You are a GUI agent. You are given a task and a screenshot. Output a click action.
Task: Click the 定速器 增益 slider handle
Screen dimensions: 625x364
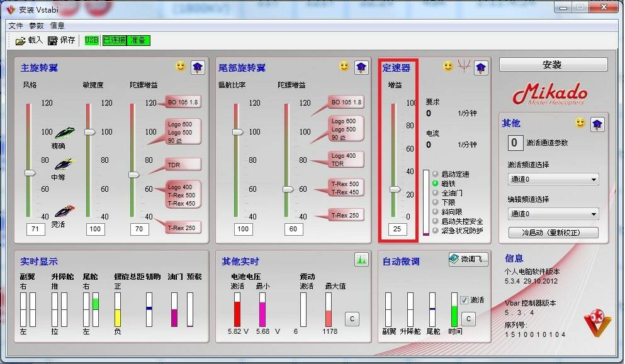pos(395,189)
